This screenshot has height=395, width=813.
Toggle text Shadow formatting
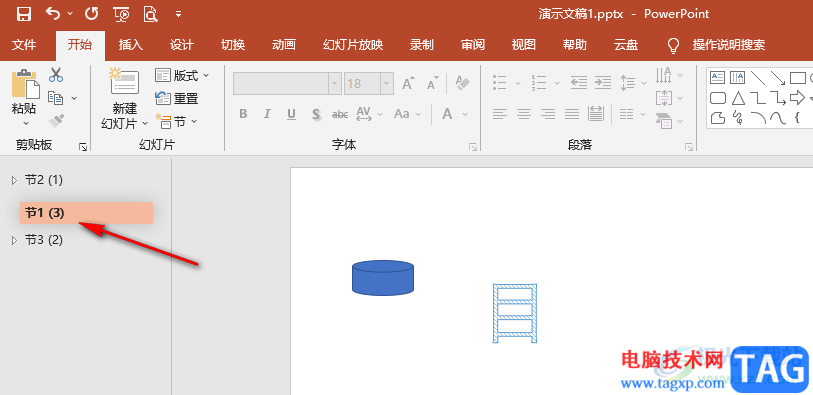coord(316,114)
